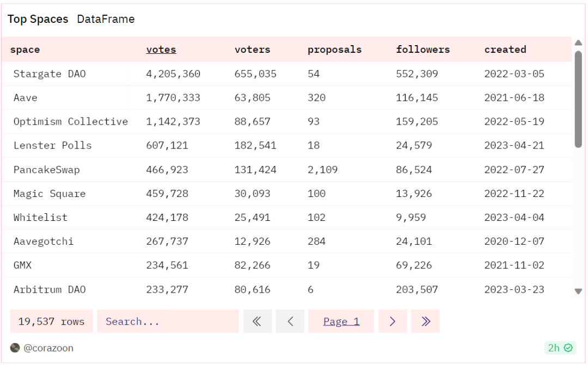Click votes value 1,770,333
This screenshot has width=588, height=365.
[173, 98]
